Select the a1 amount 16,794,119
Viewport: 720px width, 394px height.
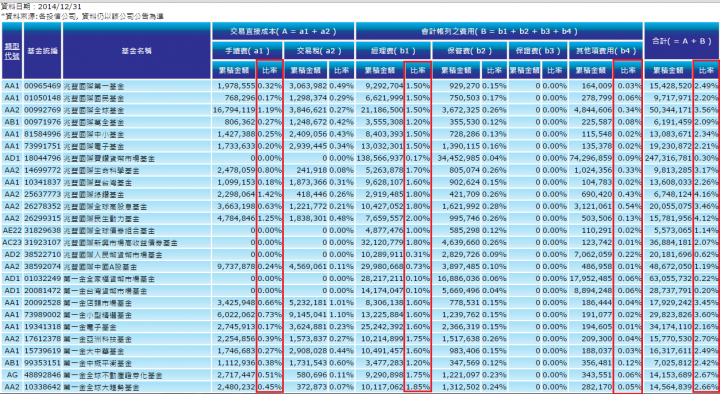point(235,110)
